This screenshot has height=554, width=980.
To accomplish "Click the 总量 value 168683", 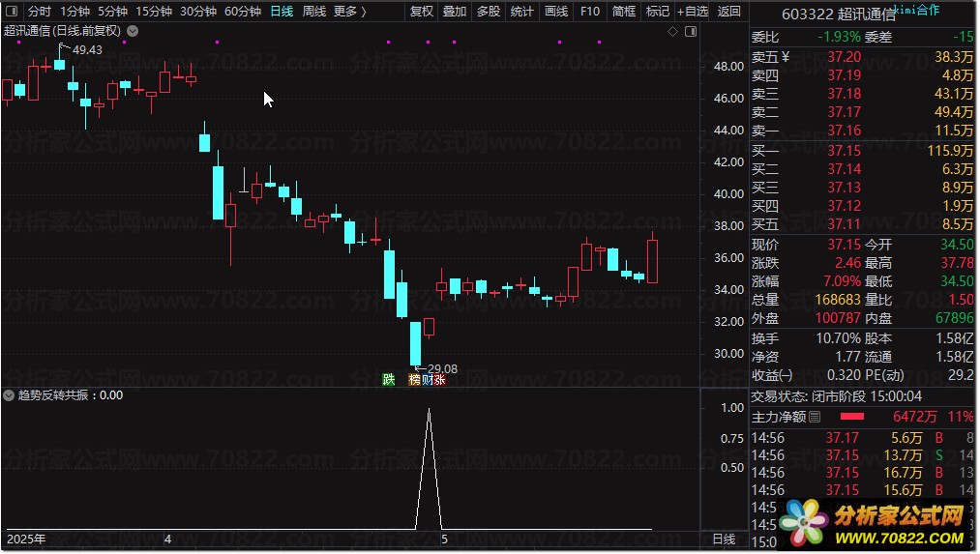I will [838, 300].
